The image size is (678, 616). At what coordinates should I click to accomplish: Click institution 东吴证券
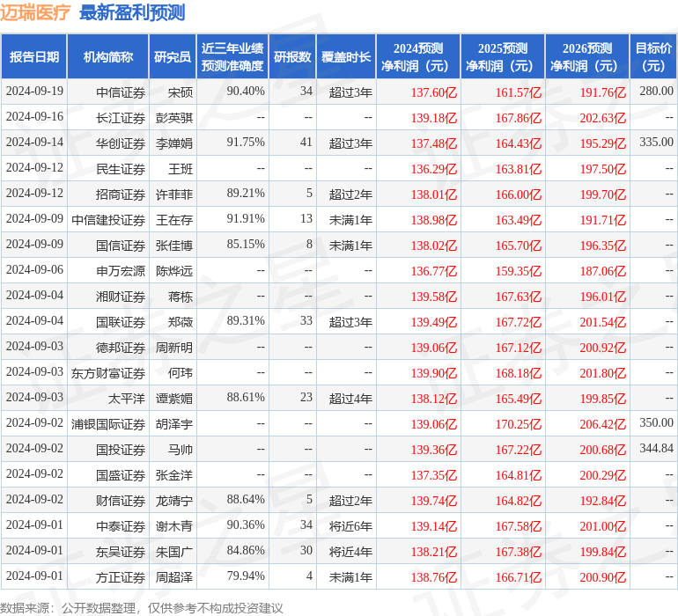pyautogui.click(x=121, y=552)
